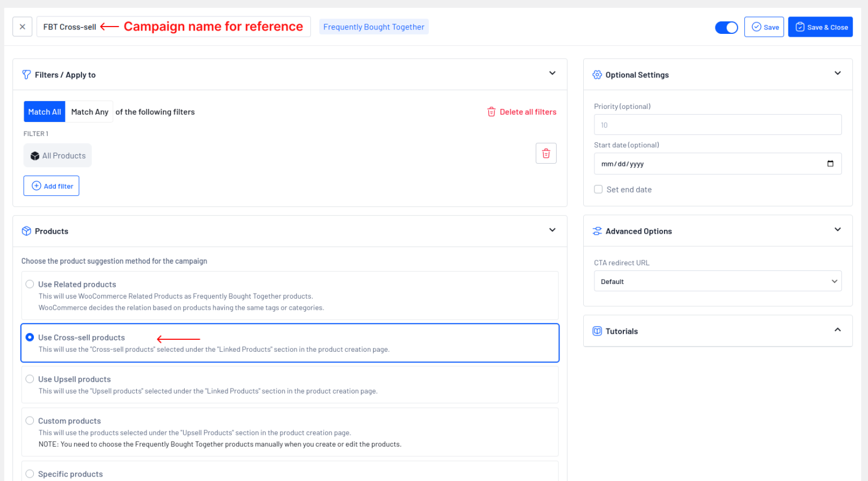Image resolution: width=868 pixels, height=481 pixels.
Task: Collapse the Tutorials panel
Action: click(837, 330)
